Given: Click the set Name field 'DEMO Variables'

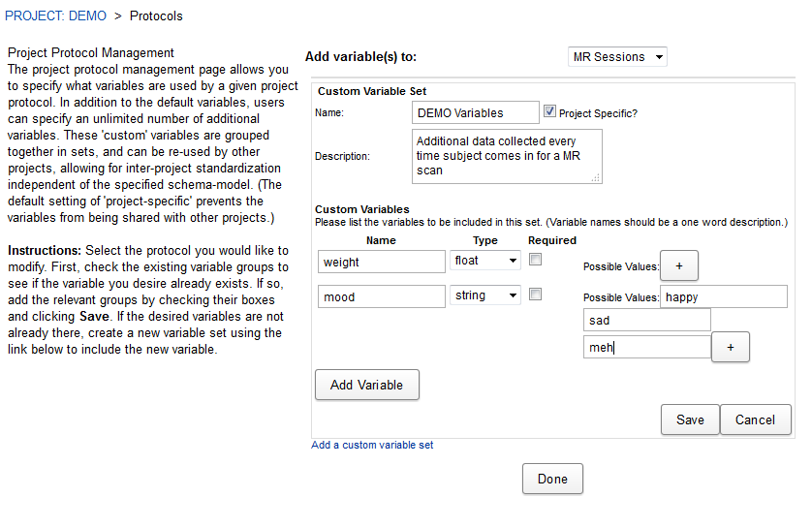Looking at the screenshot, I should coord(476,112).
